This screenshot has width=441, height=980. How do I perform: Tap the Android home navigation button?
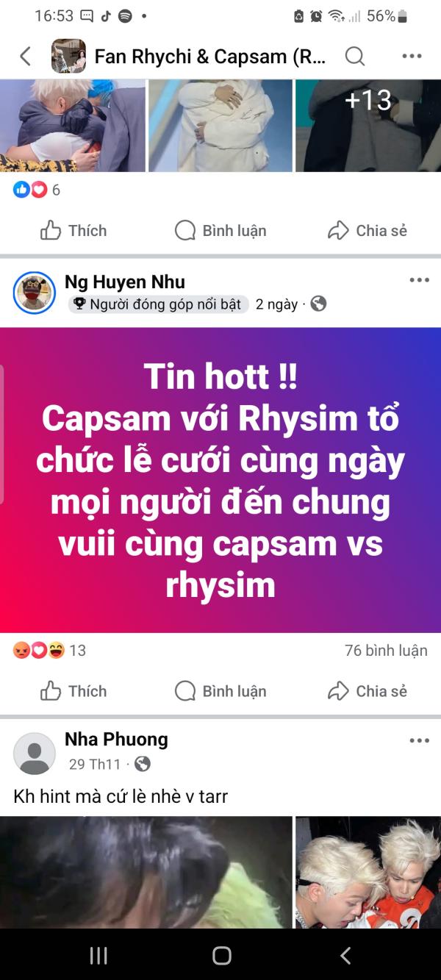coord(221,955)
